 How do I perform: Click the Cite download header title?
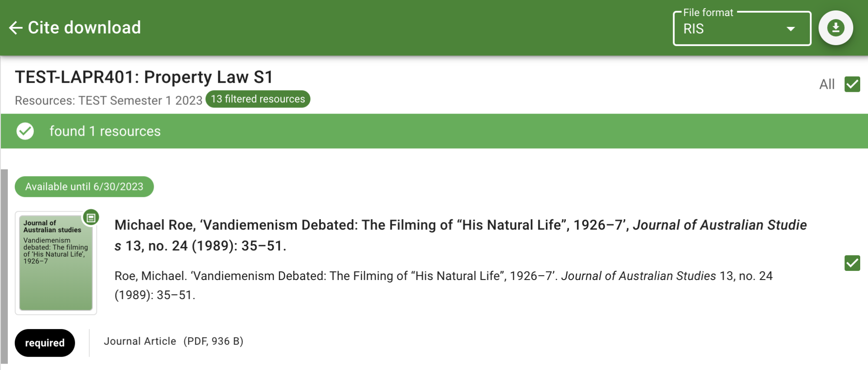[x=84, y=28]
